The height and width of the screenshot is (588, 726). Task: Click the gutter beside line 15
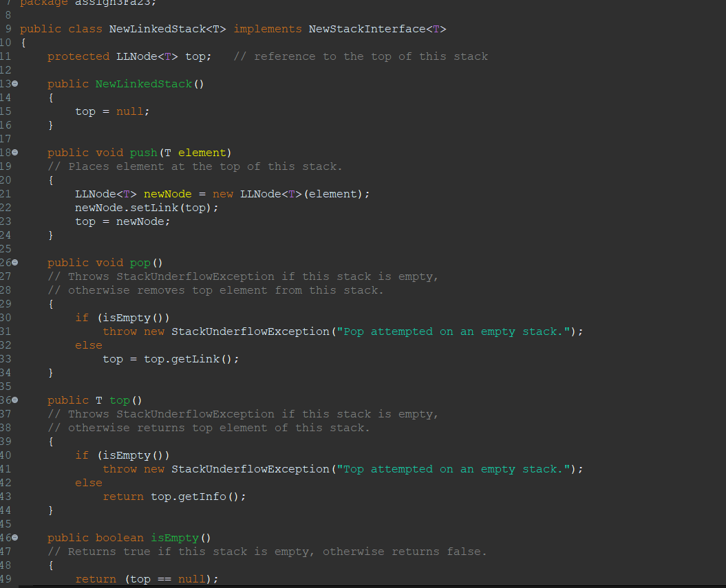6,111
